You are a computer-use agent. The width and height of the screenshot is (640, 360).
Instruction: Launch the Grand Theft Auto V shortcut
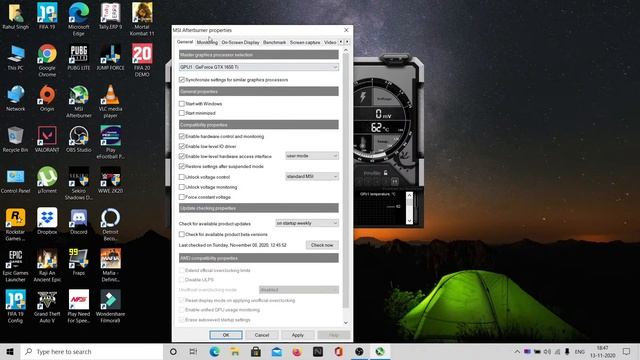point(47,307)
